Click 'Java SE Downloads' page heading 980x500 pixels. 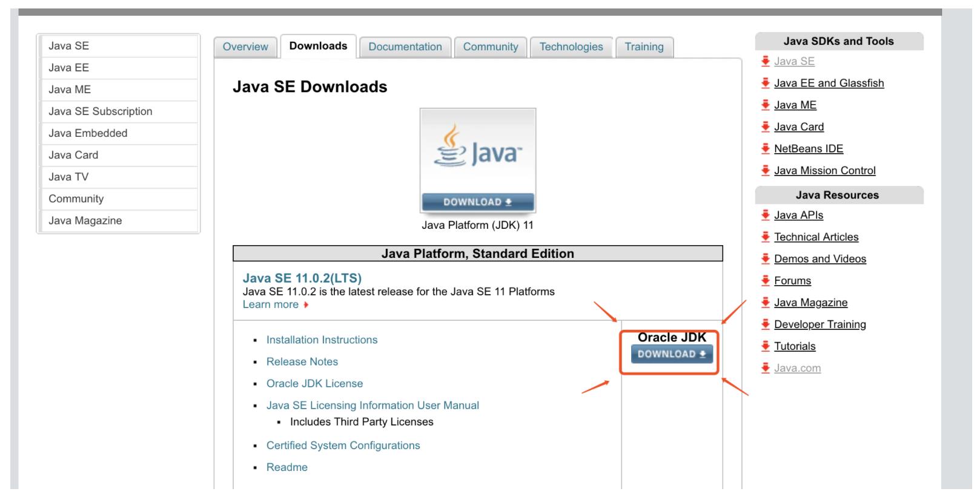310,87
